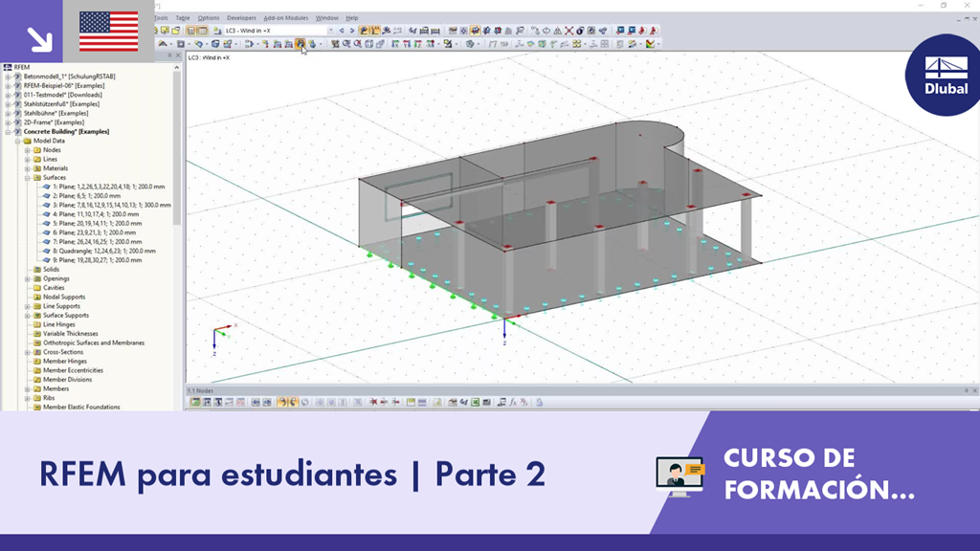Toggle the table display icon beside navigator icon
The width and height of the screenshot is (980, 551).
pyautogui.click(x=203, y=31)
